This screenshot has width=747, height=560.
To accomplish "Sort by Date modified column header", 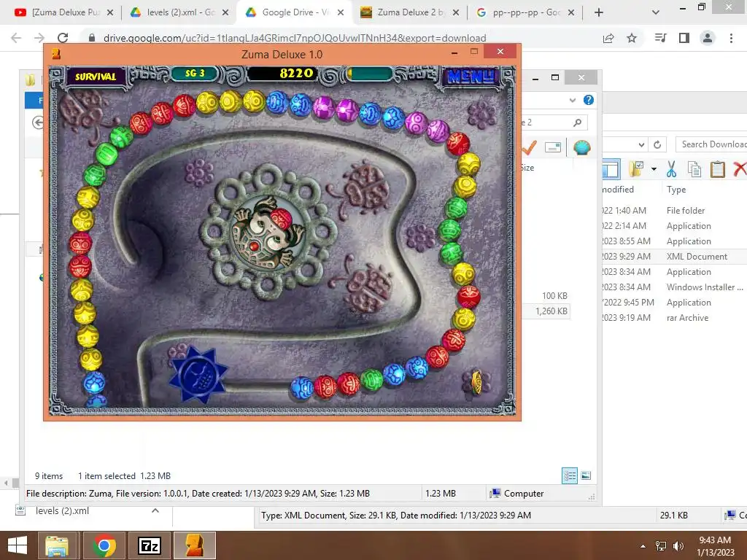I will (x=618, y=190).
